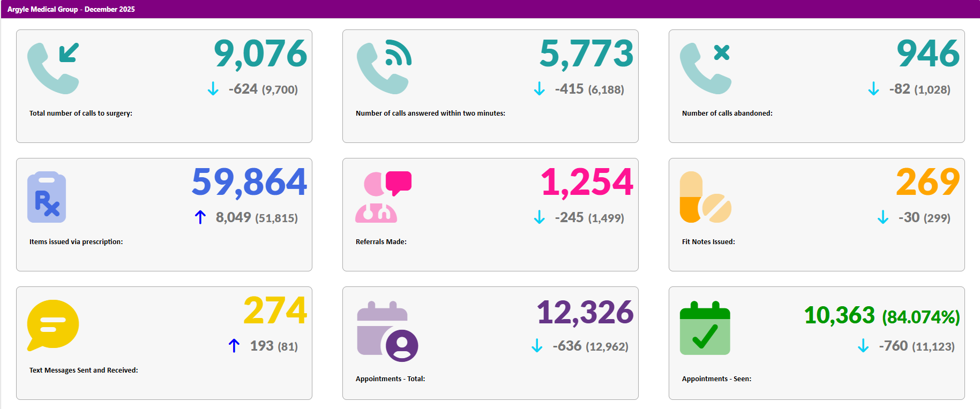Screen dimensions: 980x409
Task: Click the Argyle Medical Group header title
Action: tap(71, 9)
